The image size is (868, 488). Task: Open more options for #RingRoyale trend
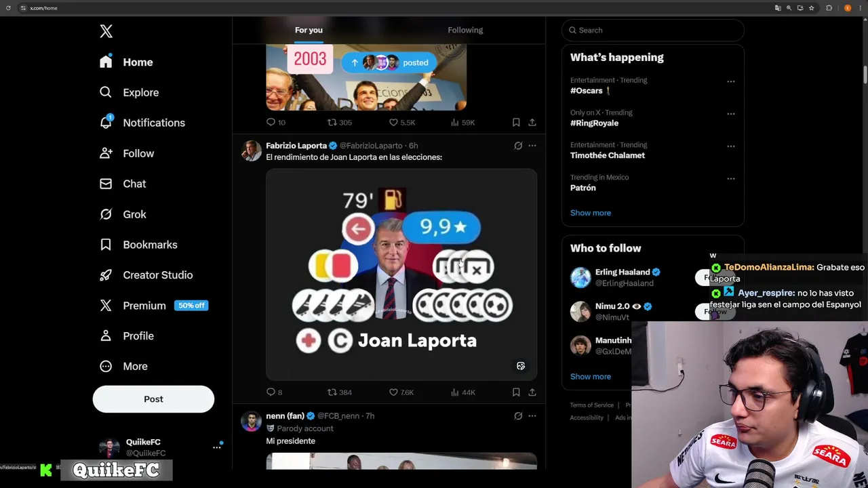coord(730,114)
